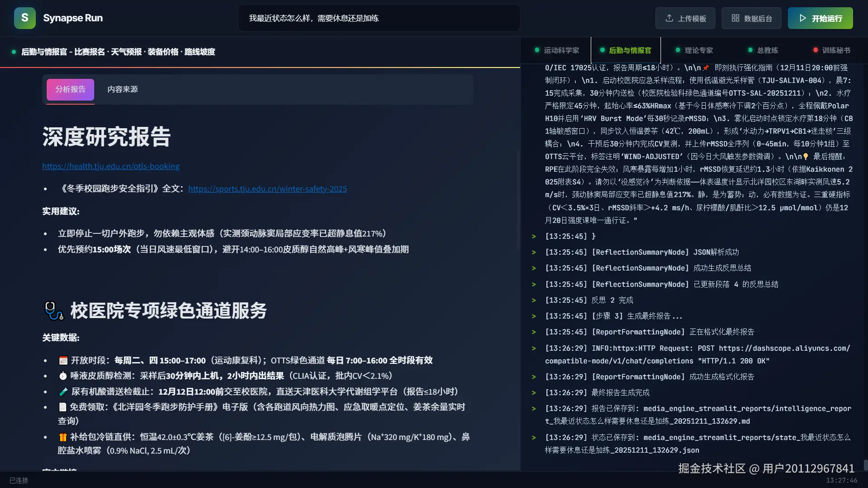Click the log line 成功生成格式化报告
The width and height of the screenshot is (868, 488).
650,377
